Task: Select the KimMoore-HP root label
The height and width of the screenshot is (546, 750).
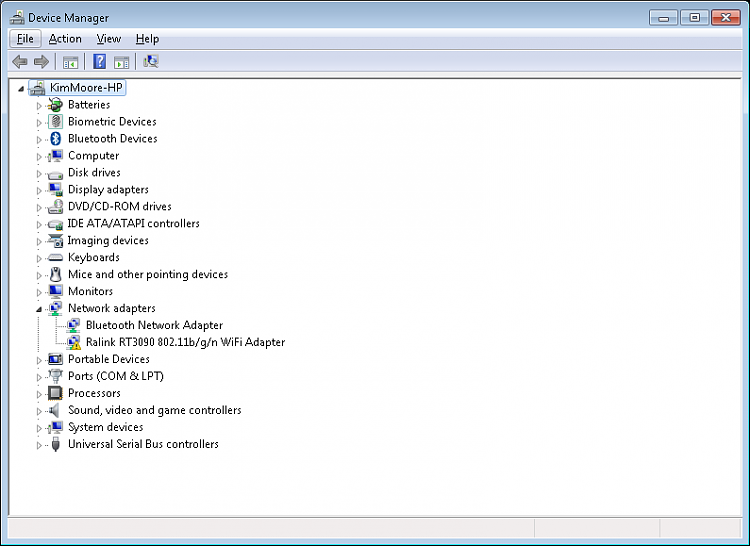Action: pos(86,87)
